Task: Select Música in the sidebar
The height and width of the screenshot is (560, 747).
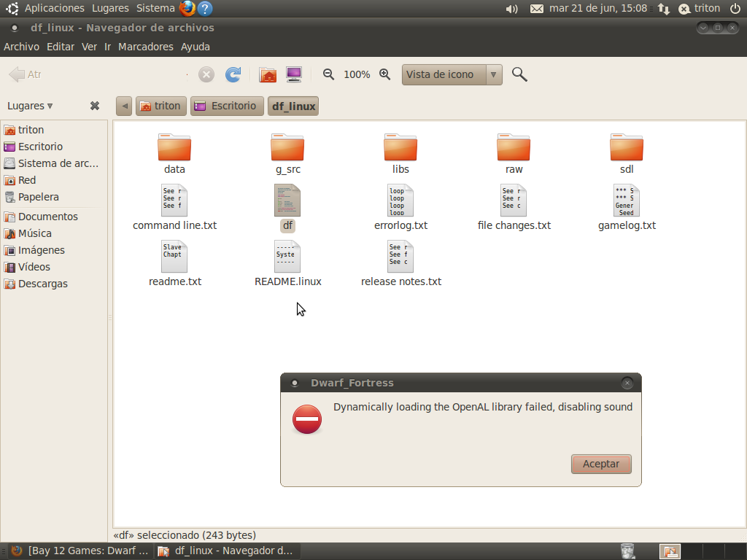Action: coord(54,233)
